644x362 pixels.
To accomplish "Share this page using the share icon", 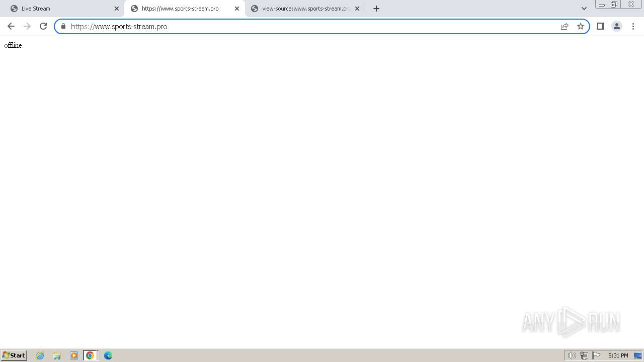I will pyautogui.click(x=565, y=26).
